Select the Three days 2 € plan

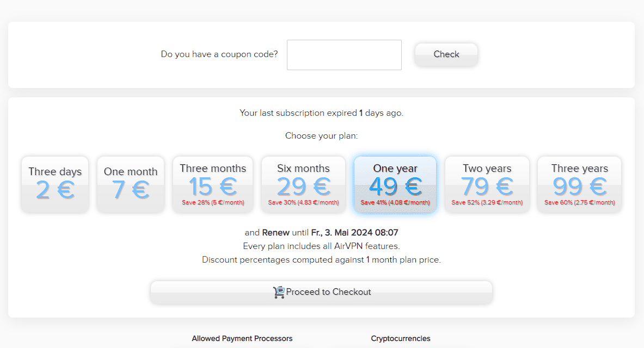tap(54, 184)
